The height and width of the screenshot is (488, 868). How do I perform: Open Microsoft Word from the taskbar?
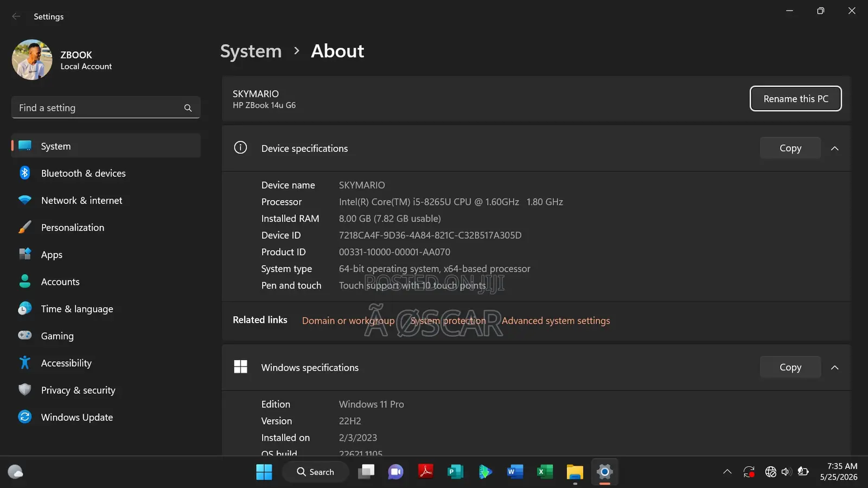tap(515, 472)
